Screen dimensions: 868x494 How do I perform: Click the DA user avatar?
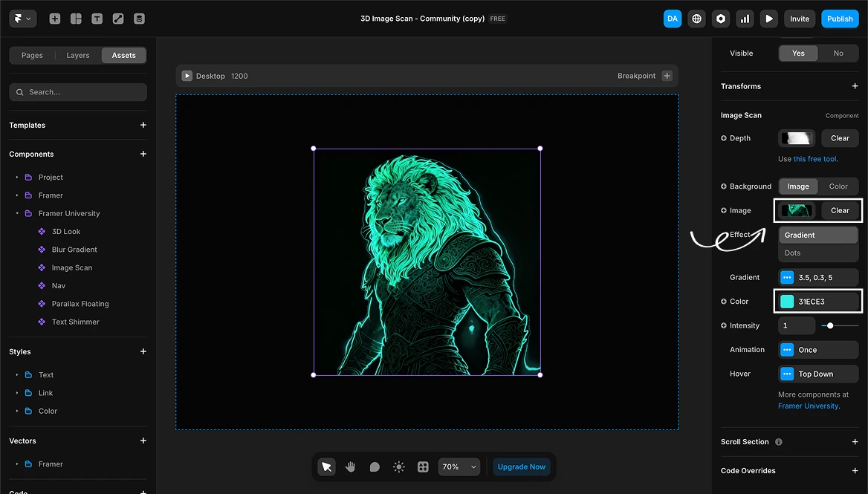673,19
